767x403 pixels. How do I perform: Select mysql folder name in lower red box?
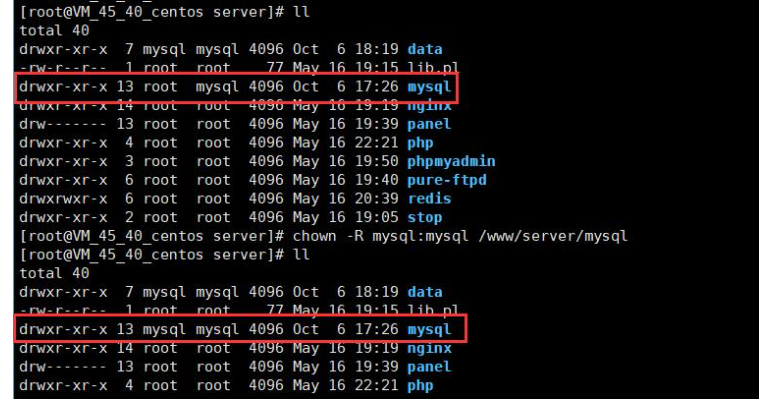[428, 329]
